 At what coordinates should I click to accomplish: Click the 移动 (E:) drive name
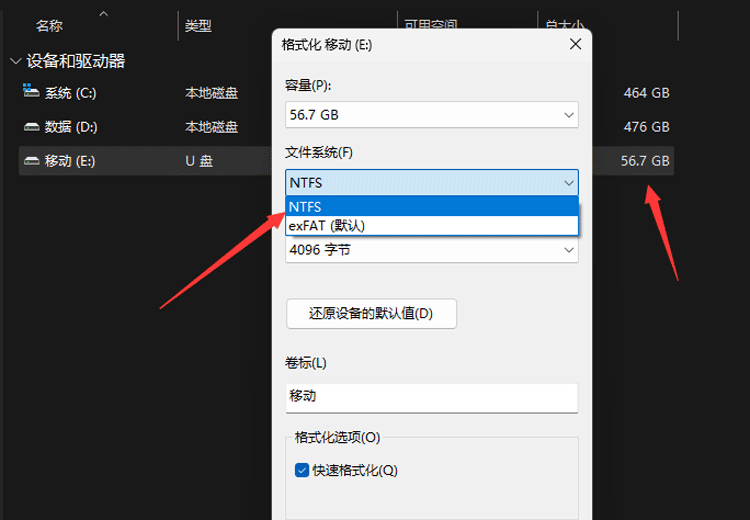pos(70,161)
